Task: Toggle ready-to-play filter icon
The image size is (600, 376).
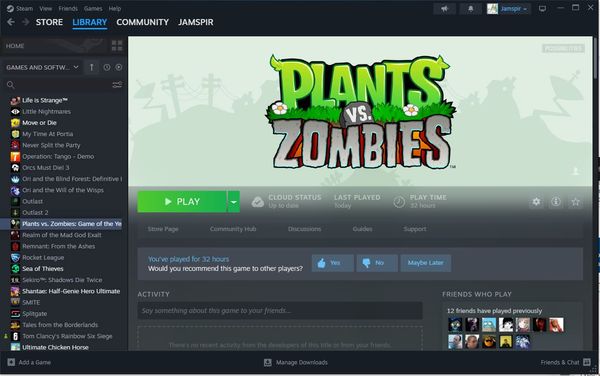Action: pos(119,67)
